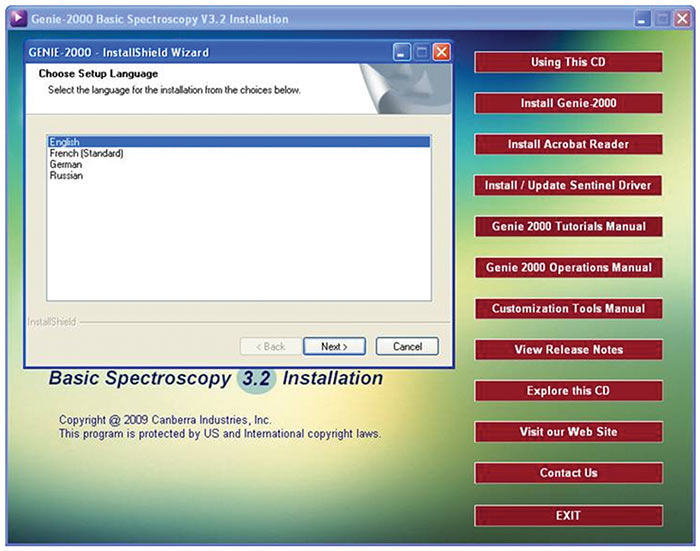The height and width of the screenshot is (551, 700).
Task: Select English in the language list
Action: (239, 142)
